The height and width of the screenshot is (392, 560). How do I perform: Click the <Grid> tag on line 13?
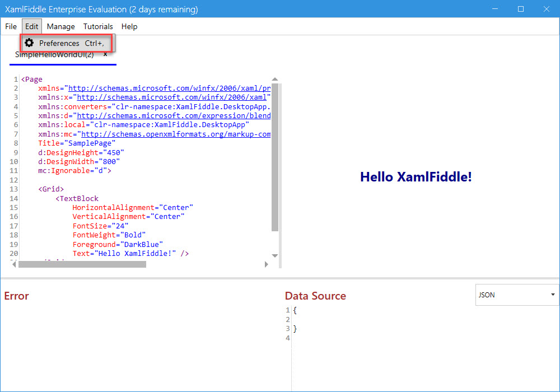(51, 189)
